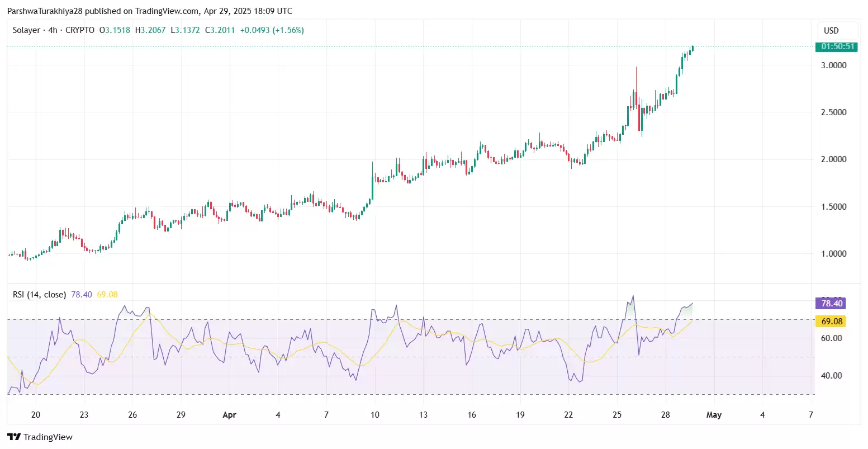Click the Solayer symbol title
The height and width of the screenshot is (449, 868).
[x=26, y=30]
